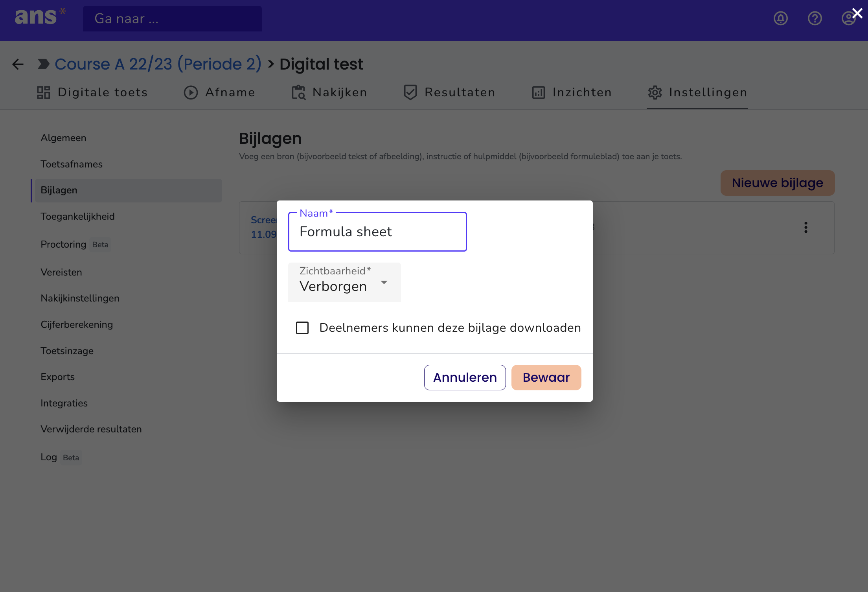Go back using the left arrow
868x592 pixels.
(x=18, y=64)
